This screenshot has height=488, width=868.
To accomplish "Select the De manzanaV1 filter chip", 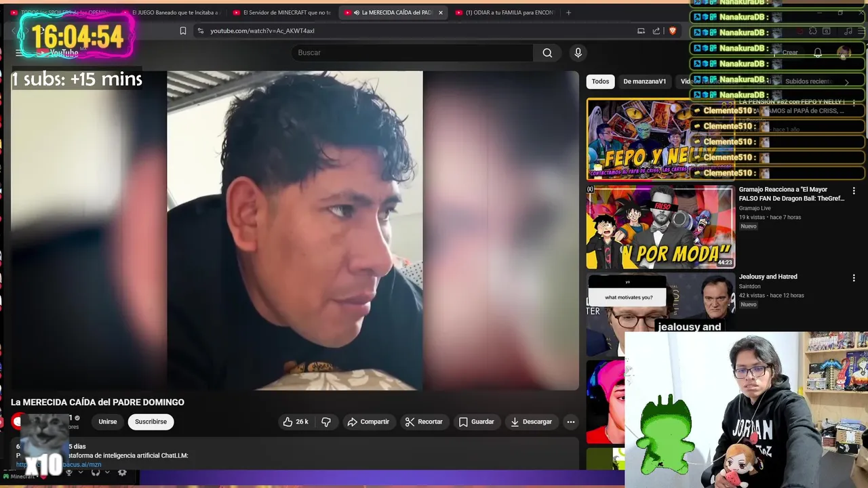I will [645, 81].
